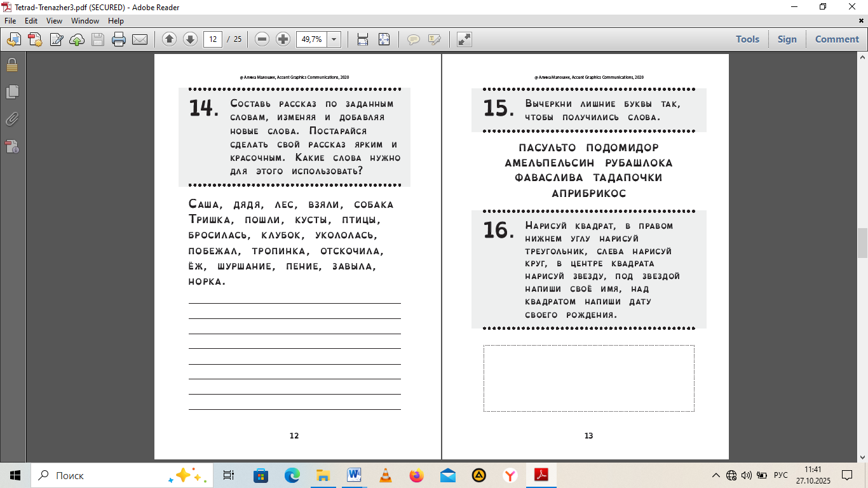Open the Comment pane

(837, 39)
